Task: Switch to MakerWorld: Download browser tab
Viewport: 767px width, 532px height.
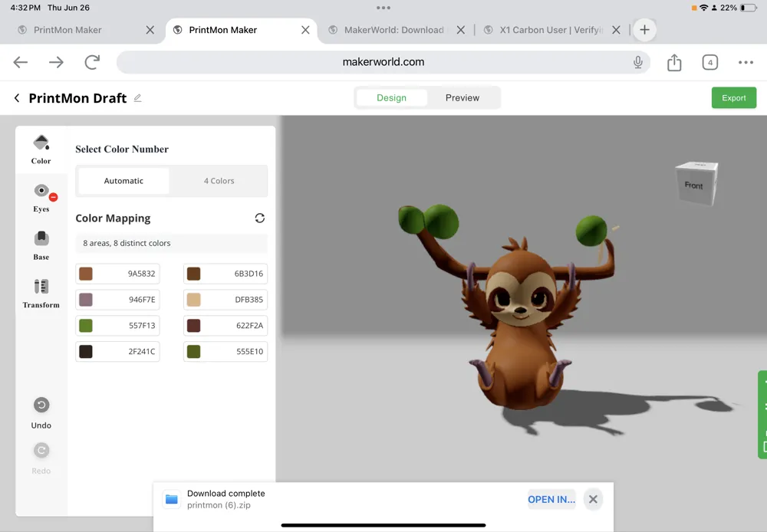Action: coord(394,30)
